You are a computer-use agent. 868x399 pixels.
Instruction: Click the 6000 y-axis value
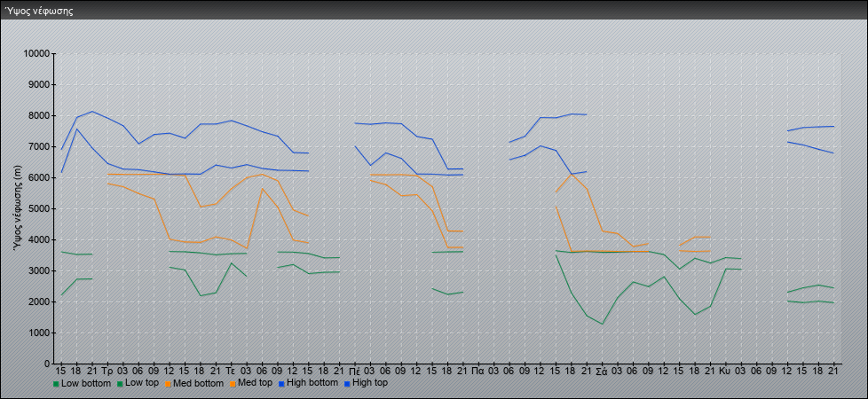click(x=39, y=177)
